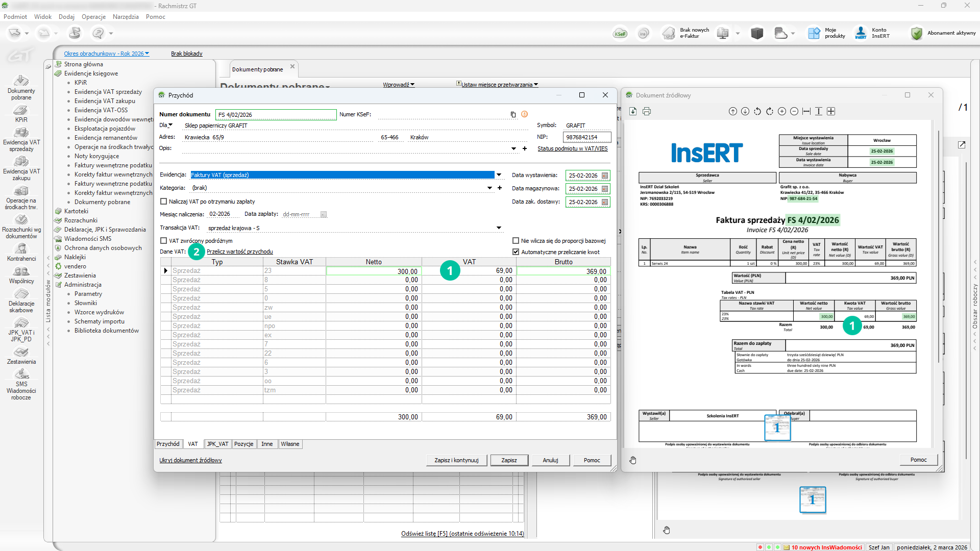The width and height of the screenshot is (980, 551).
Task: Fit document to width icon
Action: click(806, 111)
